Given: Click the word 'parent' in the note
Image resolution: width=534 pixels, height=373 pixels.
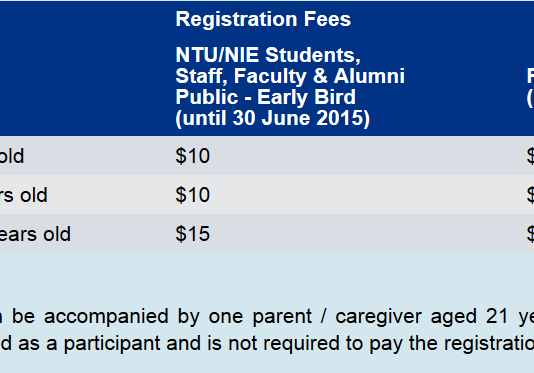Looking at the screenshot, I should click(x=282, y=318).
